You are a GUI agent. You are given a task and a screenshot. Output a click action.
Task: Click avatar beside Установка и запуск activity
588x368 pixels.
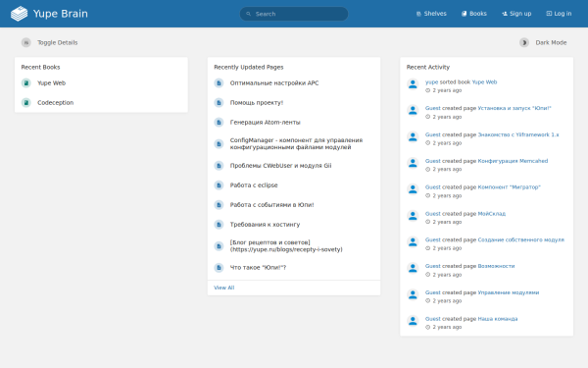point(413,110)
